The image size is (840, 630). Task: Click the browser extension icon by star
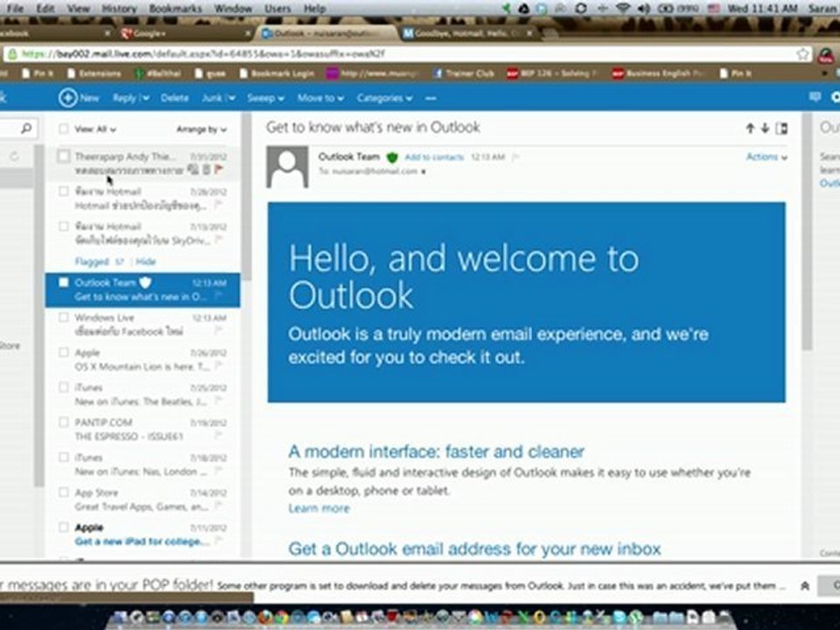[825, 54]
